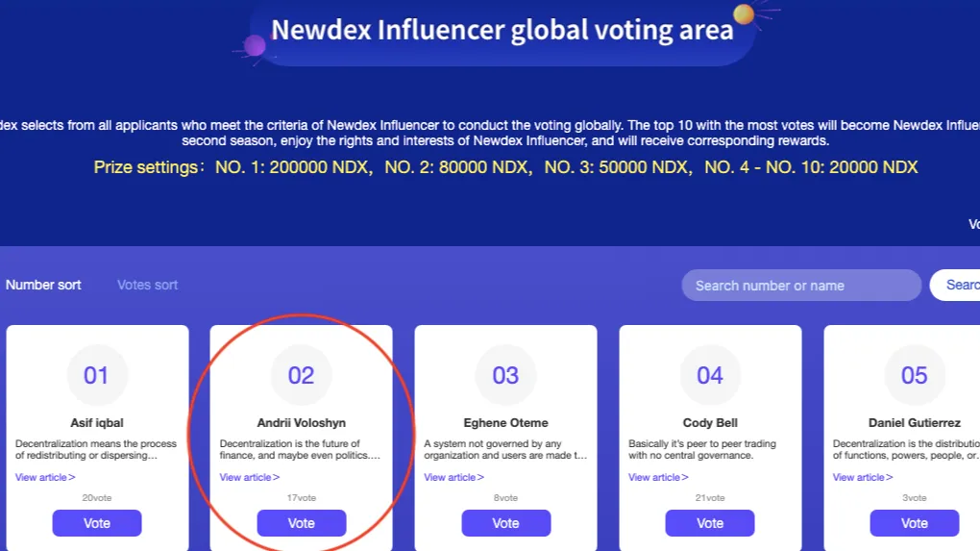Switch to Votes sort tab
980x551 pixels.
coord(148,286)
